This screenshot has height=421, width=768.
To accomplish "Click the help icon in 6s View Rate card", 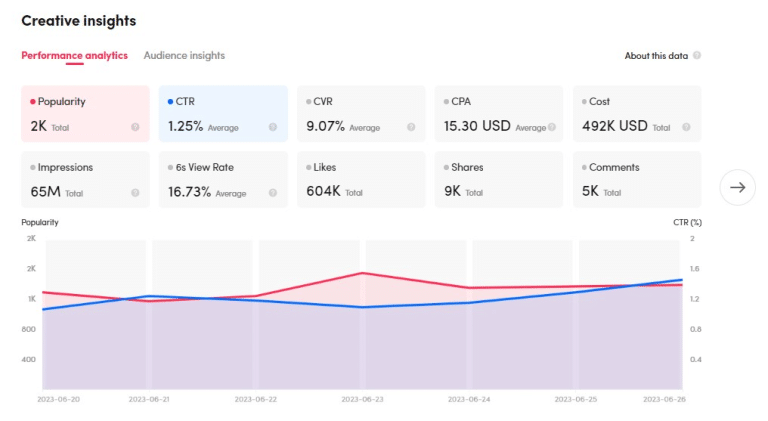I will pyautogui.click(x=273, y=193).
